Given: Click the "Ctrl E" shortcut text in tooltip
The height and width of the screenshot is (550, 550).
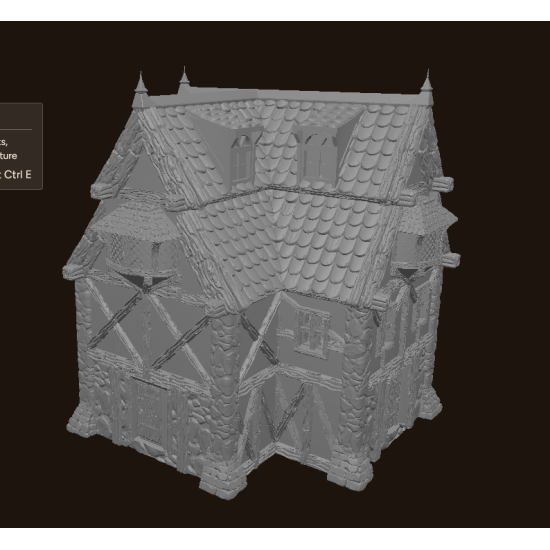Looking at the screenshot, I should click(18, 174).
